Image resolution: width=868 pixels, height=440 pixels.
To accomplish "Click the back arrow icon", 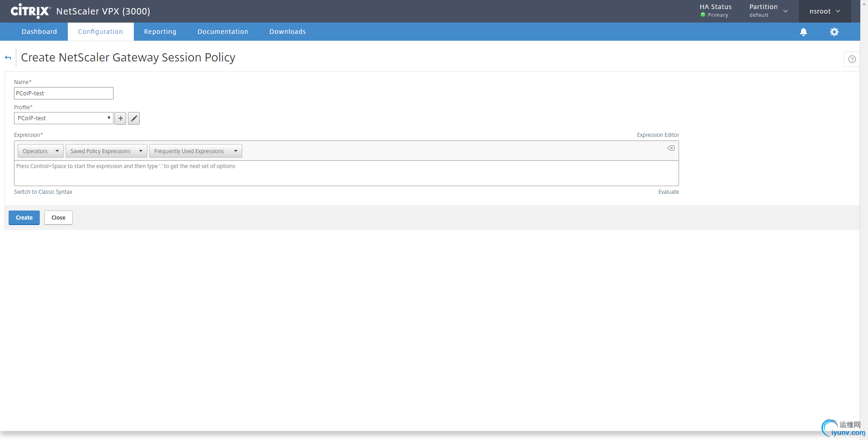I will click(x=8, y=58).
